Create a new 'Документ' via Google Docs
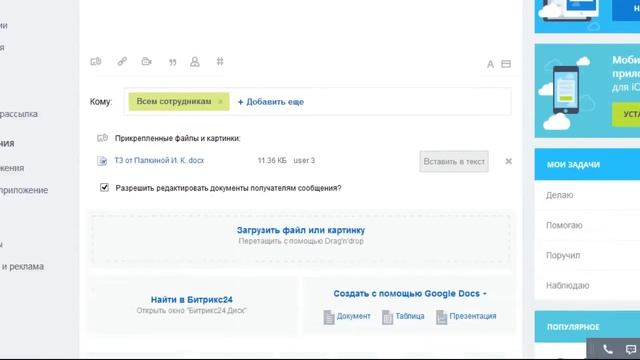 (x=353, y=316)
